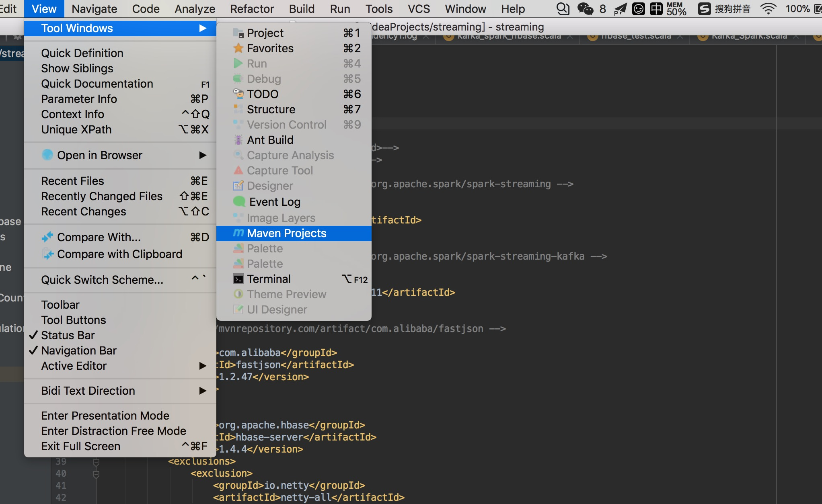Open the Structure tool window

pos(271,109)
